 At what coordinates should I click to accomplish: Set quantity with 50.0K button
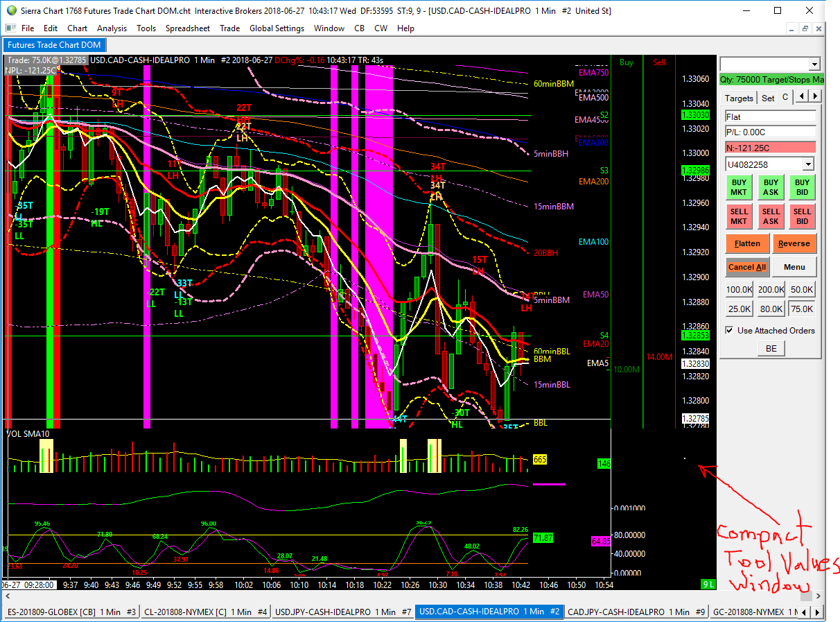[802, 290]
